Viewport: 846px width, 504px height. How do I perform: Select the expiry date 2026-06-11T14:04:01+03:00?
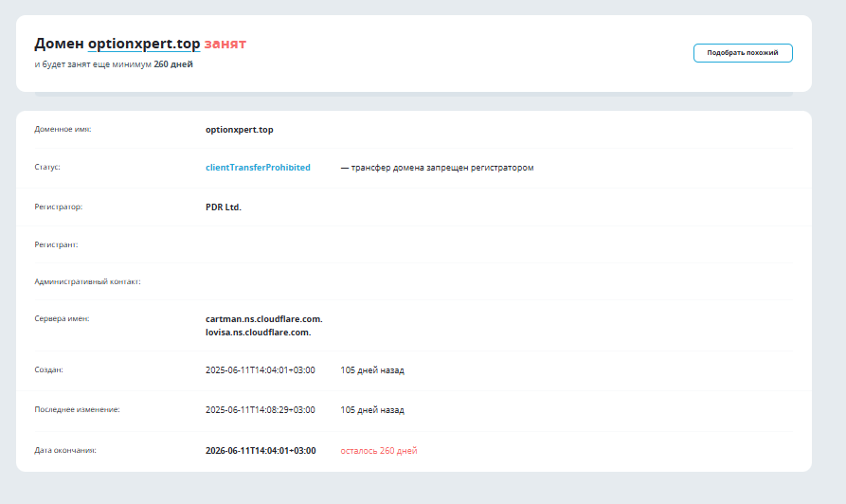(x=261, y=451)
